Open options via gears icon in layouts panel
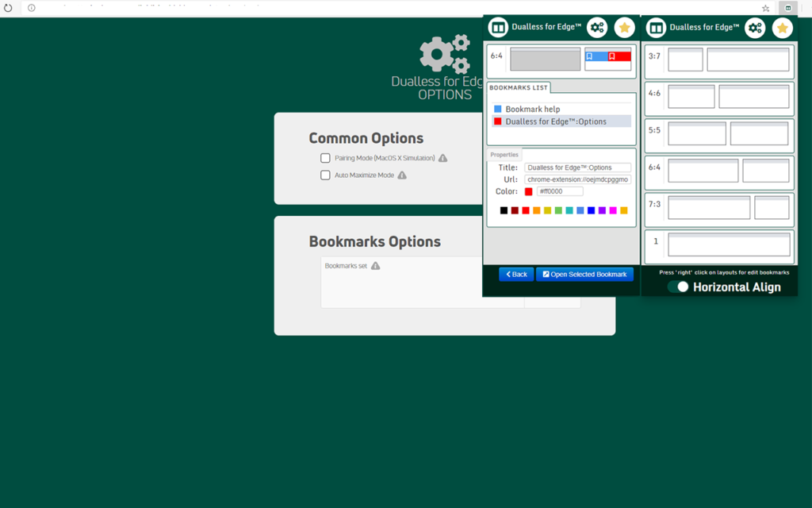Image resolution: width=812 pixels, height=508 pixels. click(x=755, y=28)
